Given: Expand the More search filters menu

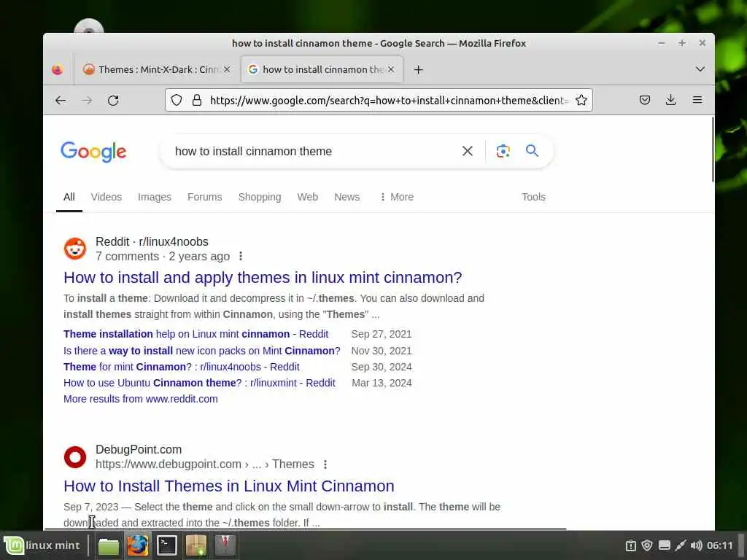Looking at the screenshot, I should pos(397,197).
